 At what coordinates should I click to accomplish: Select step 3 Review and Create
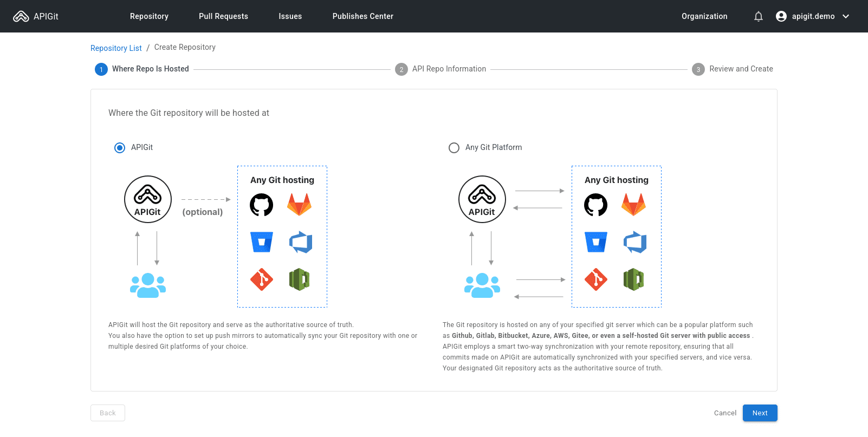coord(733,69)
